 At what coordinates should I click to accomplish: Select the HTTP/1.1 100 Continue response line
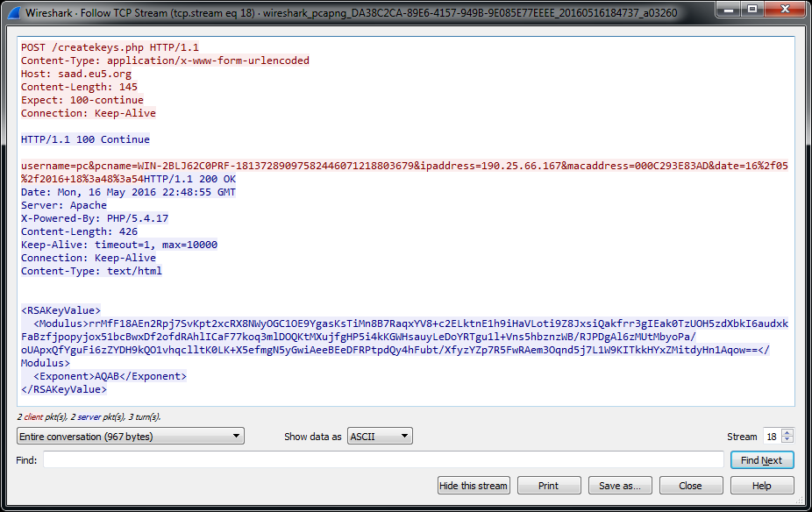pos(85,139)
